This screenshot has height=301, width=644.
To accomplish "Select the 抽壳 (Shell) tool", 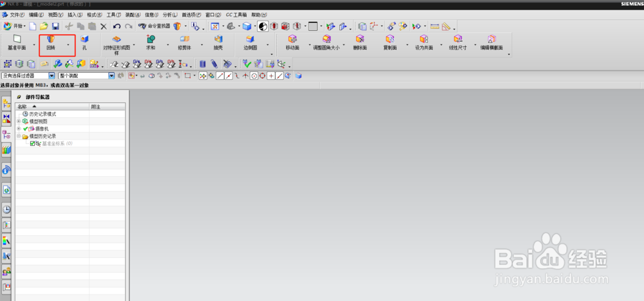I will [x=218, y=43].
